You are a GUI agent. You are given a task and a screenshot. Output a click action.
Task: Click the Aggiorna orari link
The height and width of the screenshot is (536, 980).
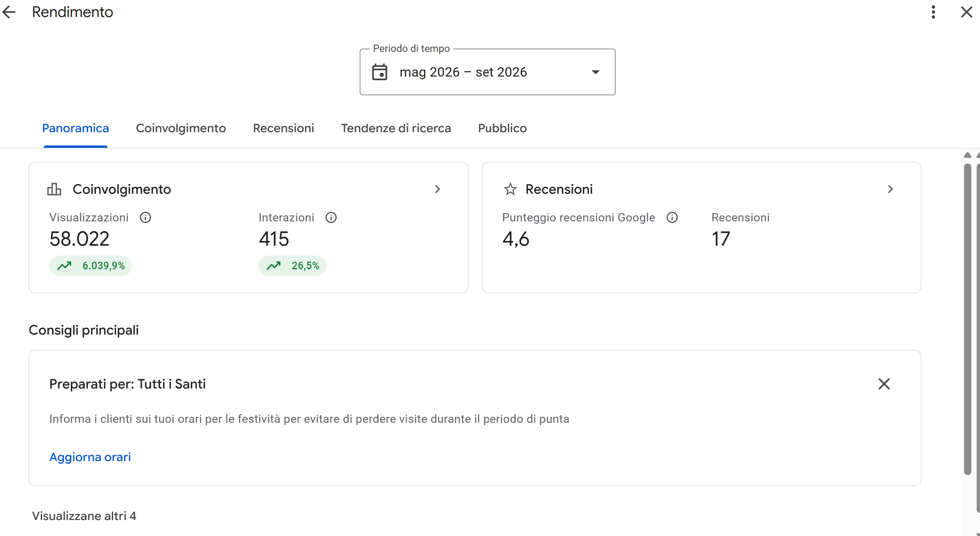click(90, 457)
